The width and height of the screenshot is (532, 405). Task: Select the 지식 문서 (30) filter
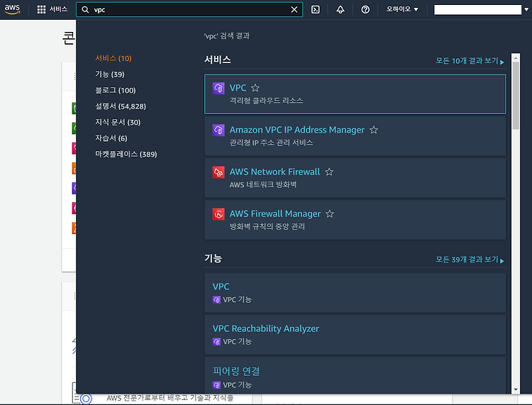(x=118, y=122)
